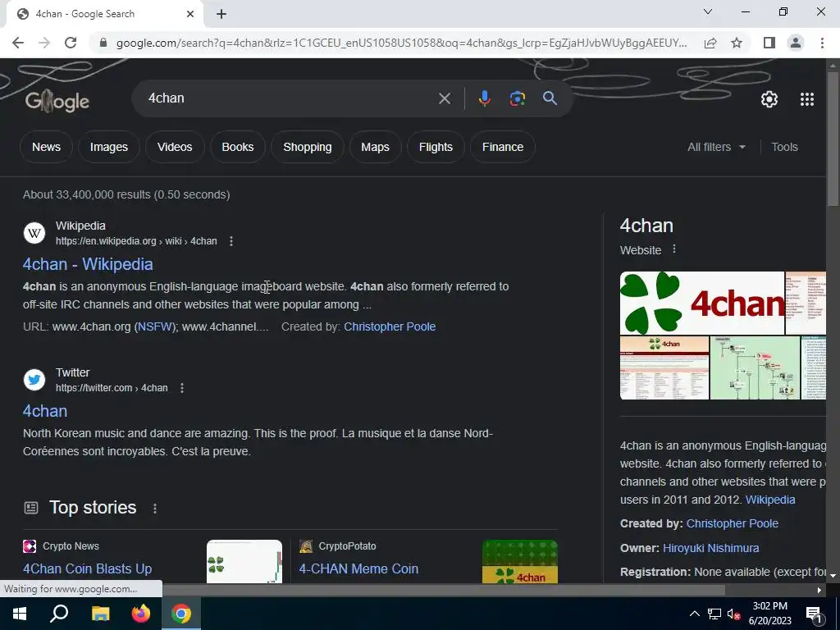Viewport: 840px width, 630px height.
Task: Switch to Flights results
Action: click(436, 147)
